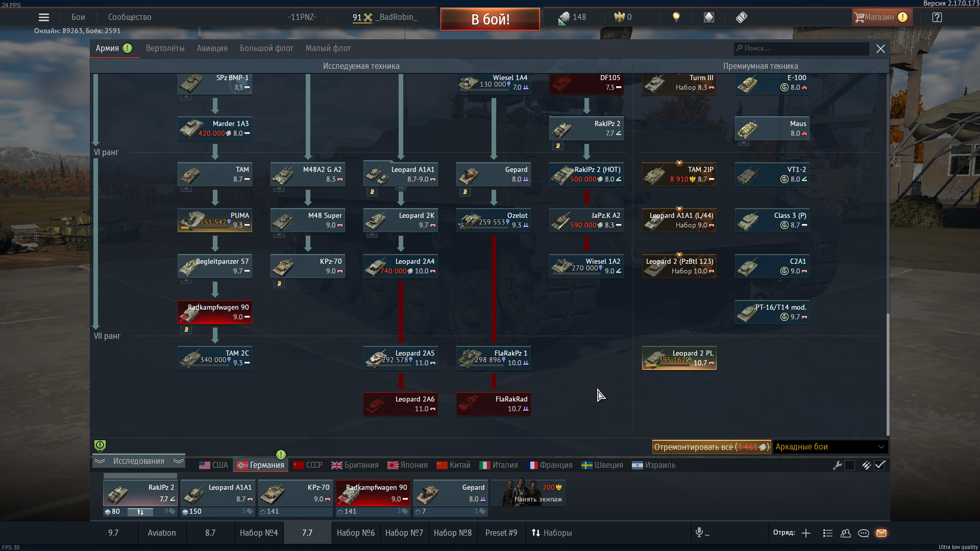Viewport: 980px width, 551px height.
Task: Switch to the Вертолёты tab
Action: coord(165,48)
